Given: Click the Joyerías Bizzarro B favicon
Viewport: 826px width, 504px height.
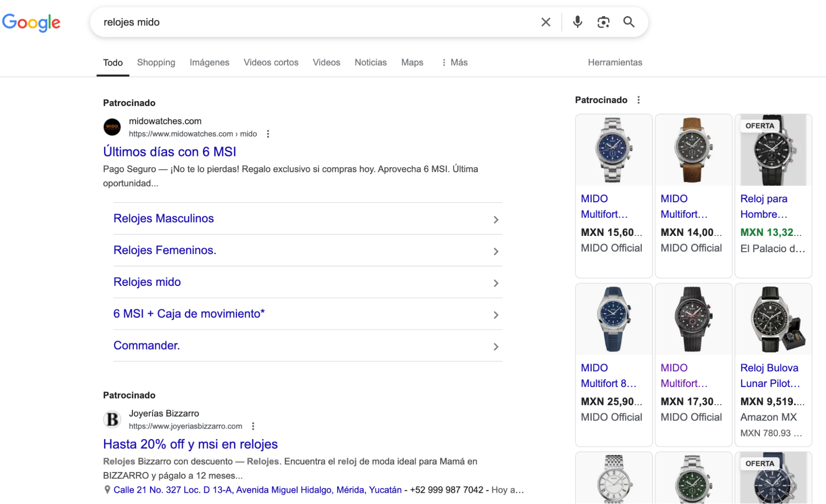Looking at the screenshot, I should pos(112,419).
